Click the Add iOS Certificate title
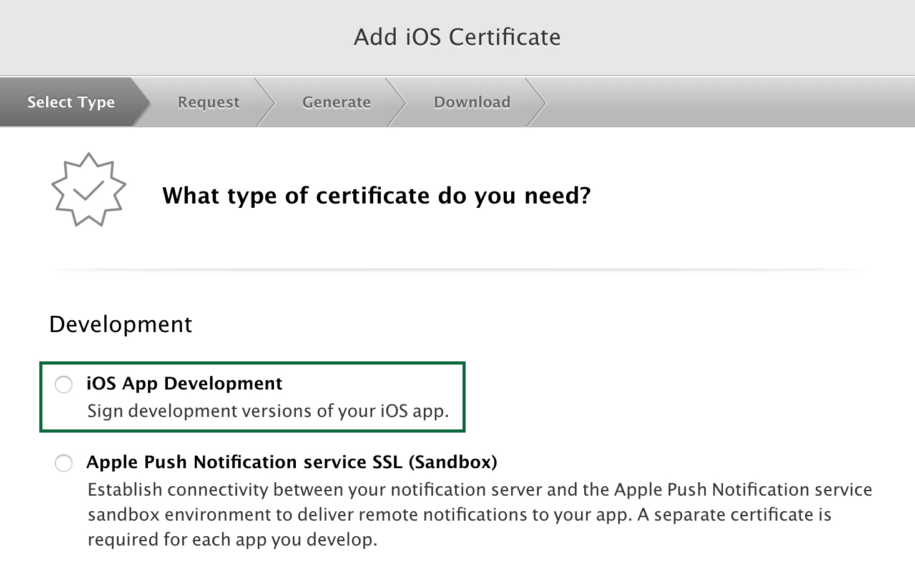Image resolution: width=915 pixels, height=588 pixels. (457, 37)
